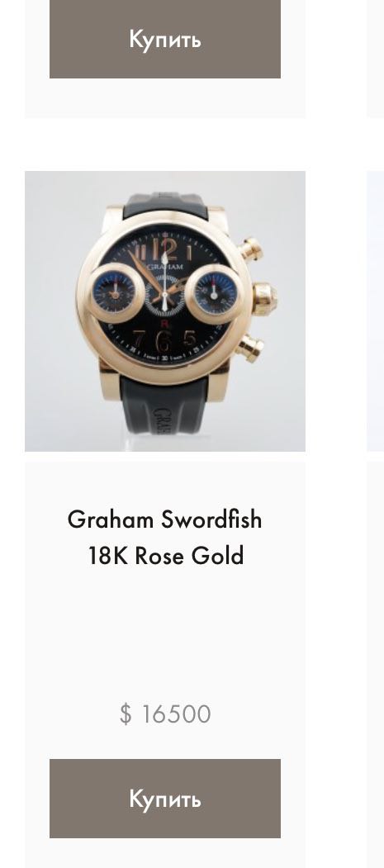The width and height of the screenshot is (384, 868).
Task: Click the left blue subdial on the watch
Action: [115, 293]
